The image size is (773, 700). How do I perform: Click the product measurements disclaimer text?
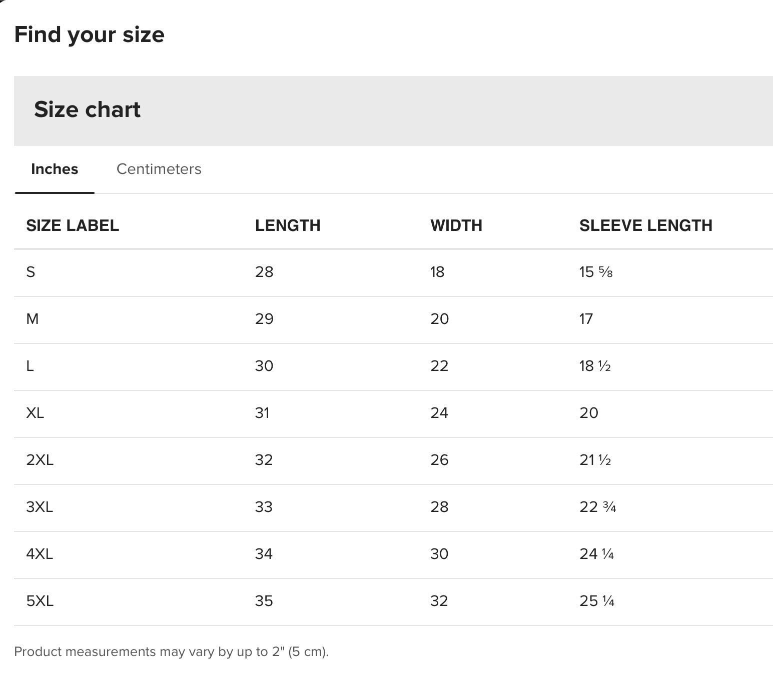171,652
